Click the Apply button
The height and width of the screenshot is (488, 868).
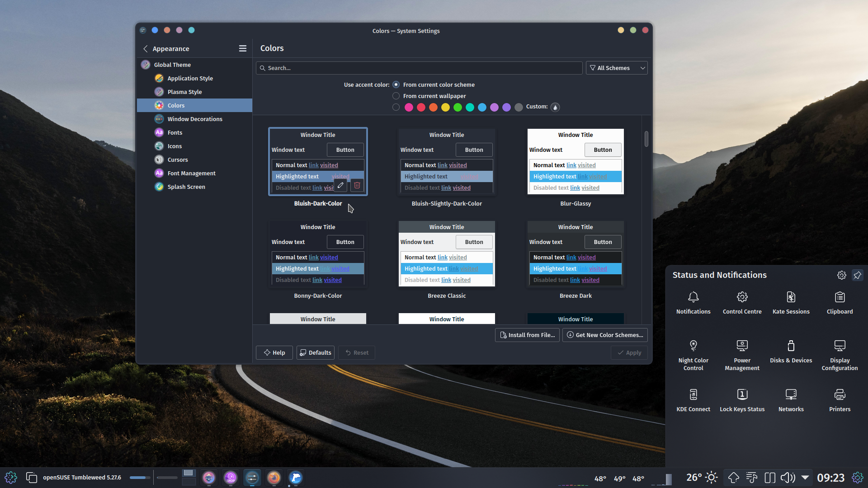click(629, 352)
